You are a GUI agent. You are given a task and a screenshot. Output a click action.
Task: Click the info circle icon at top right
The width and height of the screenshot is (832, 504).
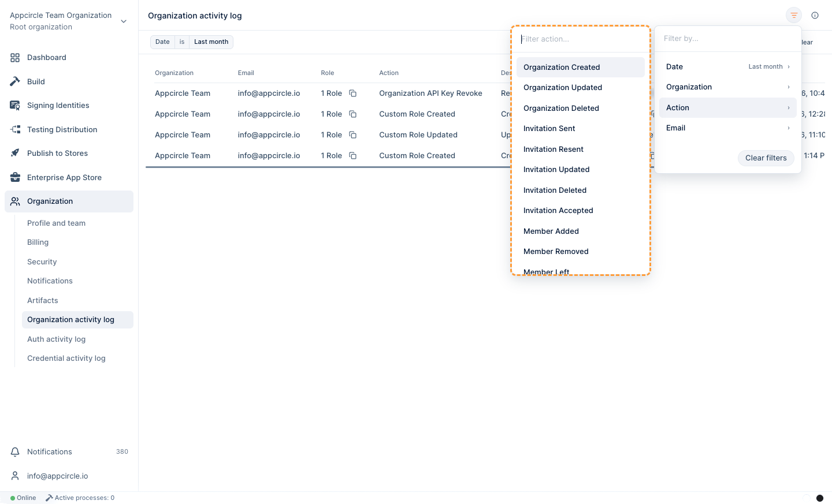815,16
